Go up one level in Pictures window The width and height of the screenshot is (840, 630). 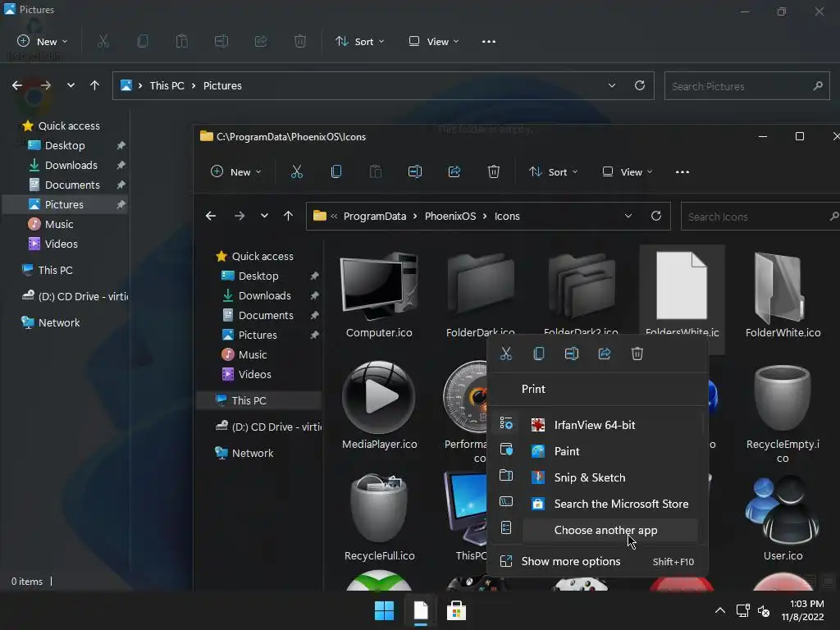coord(95,85)
